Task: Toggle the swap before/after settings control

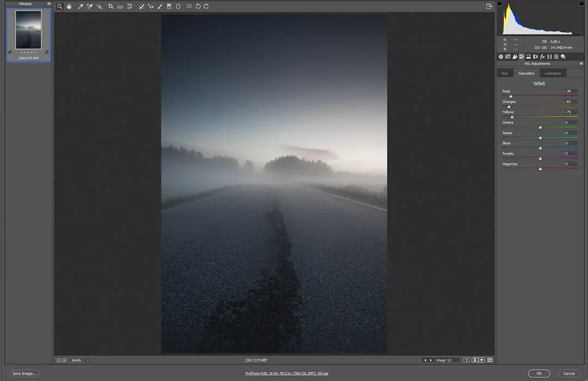Action: tap(474, 360)
